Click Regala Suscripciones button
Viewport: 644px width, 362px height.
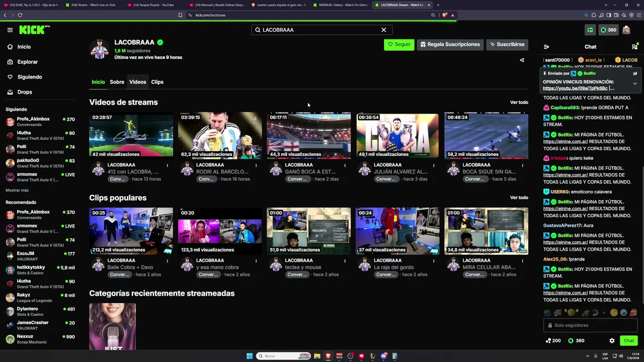coord(450,44)
